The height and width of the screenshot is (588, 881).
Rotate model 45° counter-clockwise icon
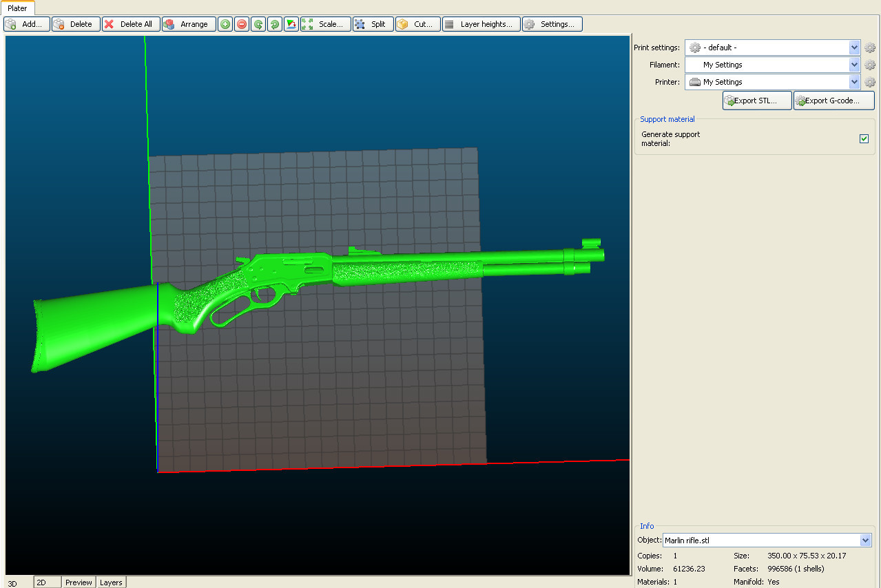click(258, 24)
